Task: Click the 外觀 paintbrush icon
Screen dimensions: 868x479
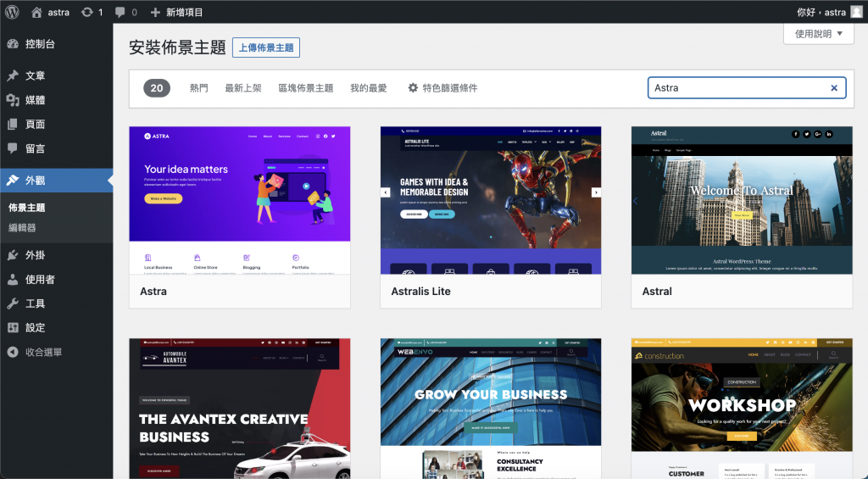Action: (x=13, y=180)
